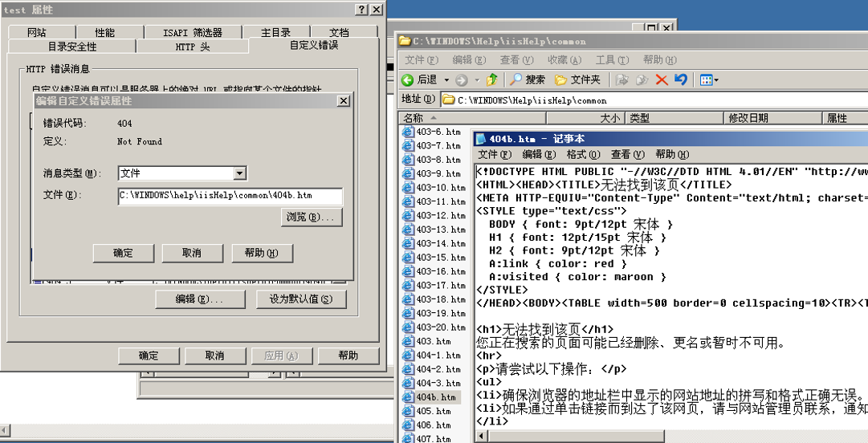Click the Back arrow icon in Explorer
The height and width of the screenshot is (443, 868).
coord(408,80)
